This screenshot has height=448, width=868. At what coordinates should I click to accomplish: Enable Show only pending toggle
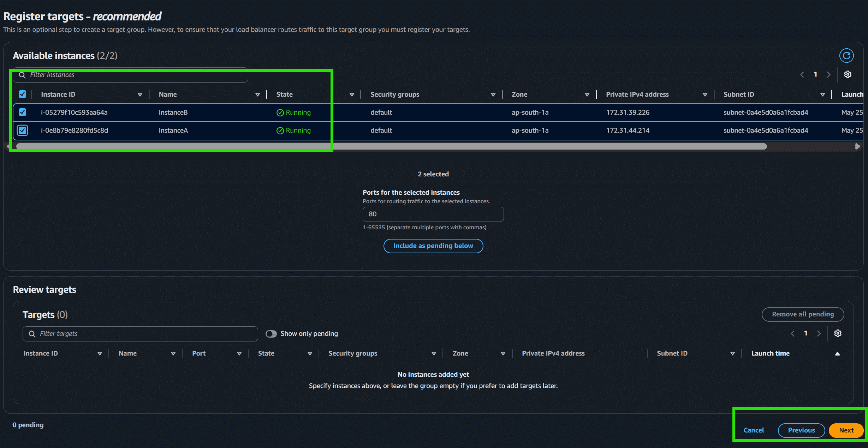(271, 334)
